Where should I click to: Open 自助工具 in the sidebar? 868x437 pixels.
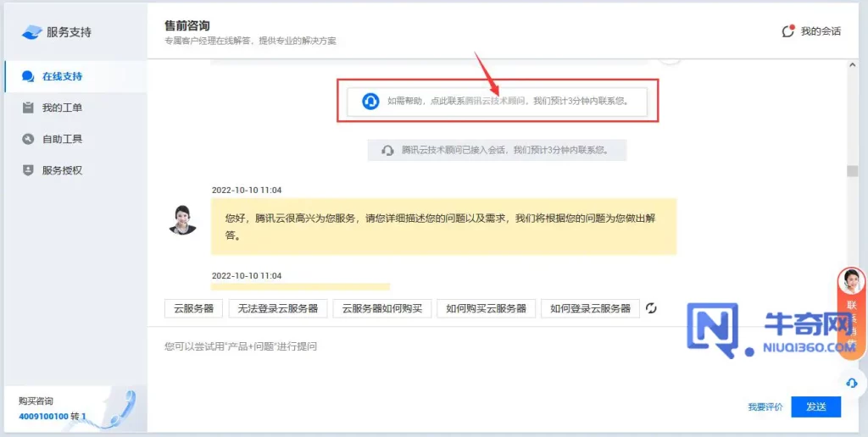[75, 139]
